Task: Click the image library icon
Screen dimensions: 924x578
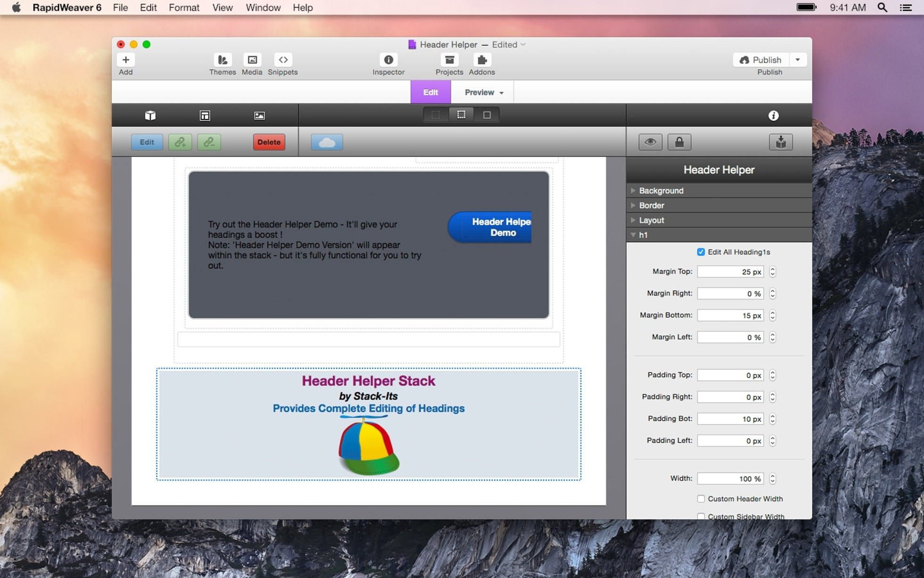Action: pyautogui.click(x=259, y=116)
